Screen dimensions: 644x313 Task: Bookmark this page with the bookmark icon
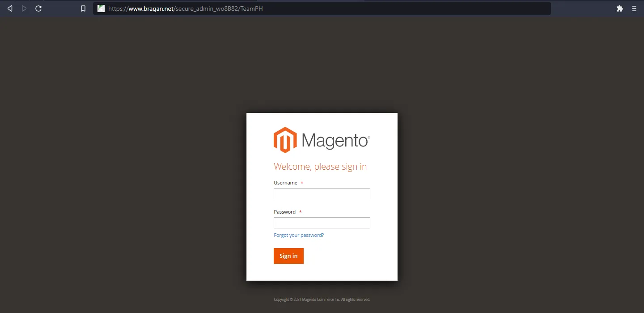(83, 9)
